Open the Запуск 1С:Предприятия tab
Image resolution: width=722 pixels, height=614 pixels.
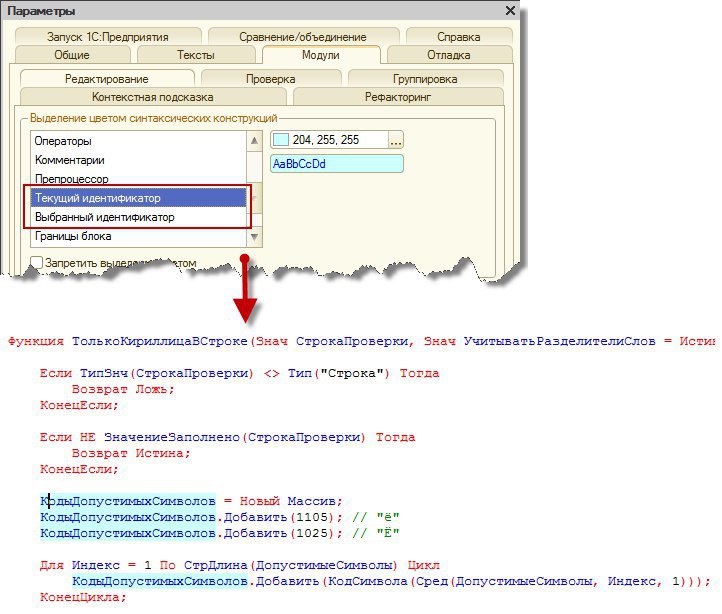[108, 36]
